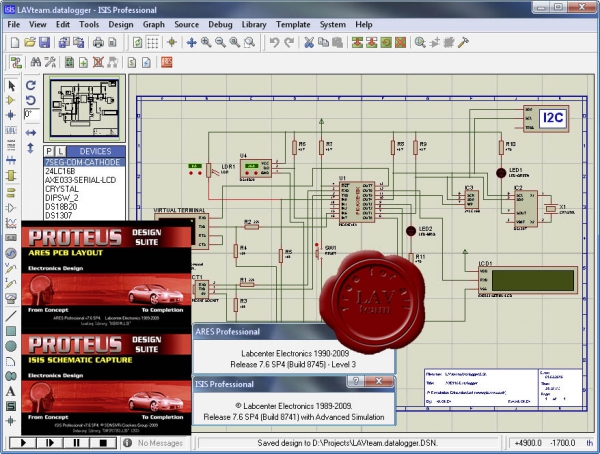Screen dimensions: 600x454
Task: Launch ARES netlist transfer with the red icon
Action: (166, 62)
